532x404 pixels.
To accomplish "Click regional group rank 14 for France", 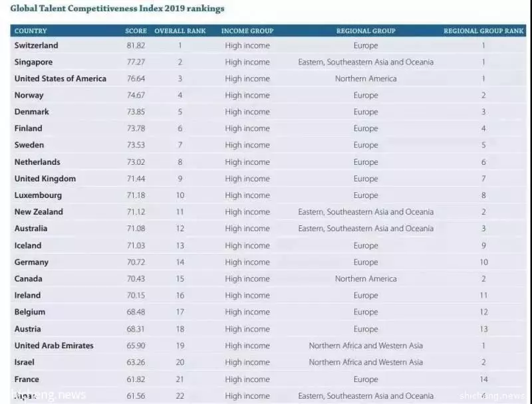I will 484,379.
